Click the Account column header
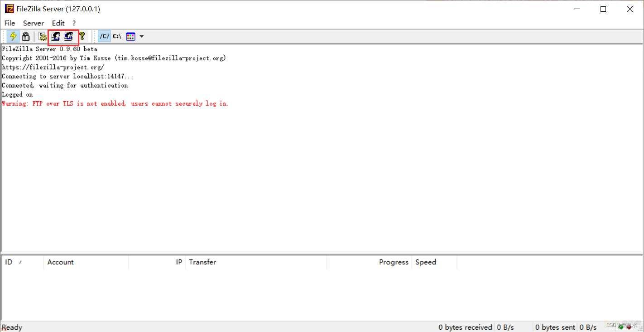This screenshot has width=644, height=332. (x=86, y=262)
